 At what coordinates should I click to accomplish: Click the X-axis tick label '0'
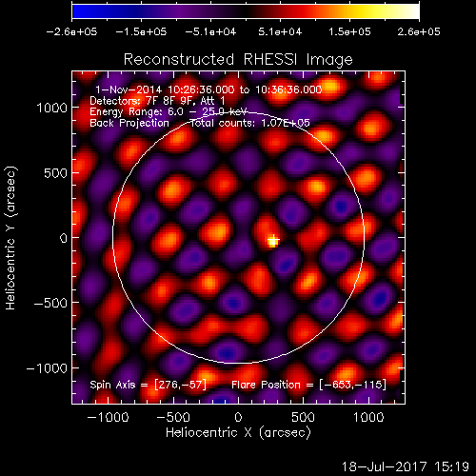point(238,417)
